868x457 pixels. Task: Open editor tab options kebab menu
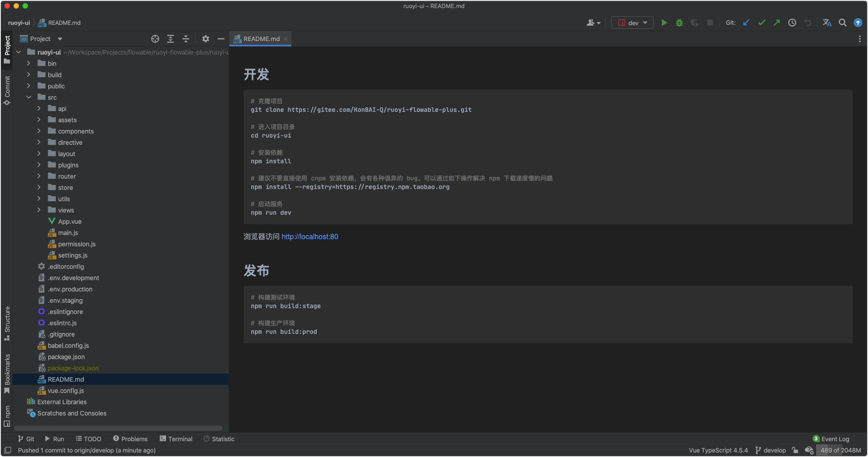(859, 39)
